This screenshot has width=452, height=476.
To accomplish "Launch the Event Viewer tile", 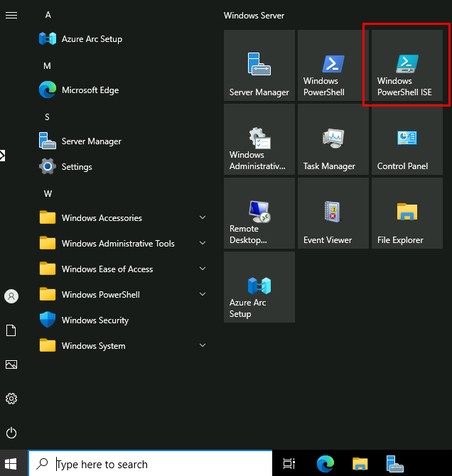I will [x=333, y=213].
